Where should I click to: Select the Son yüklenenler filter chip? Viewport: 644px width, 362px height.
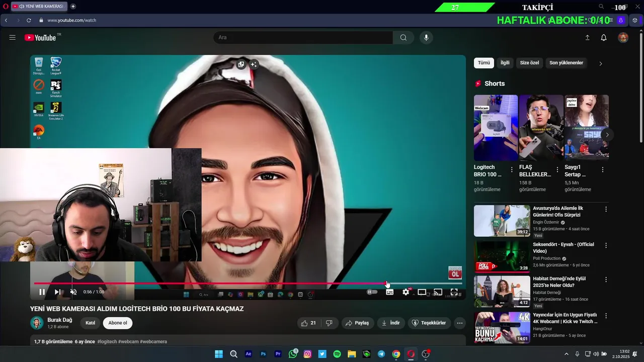(566, 63)
